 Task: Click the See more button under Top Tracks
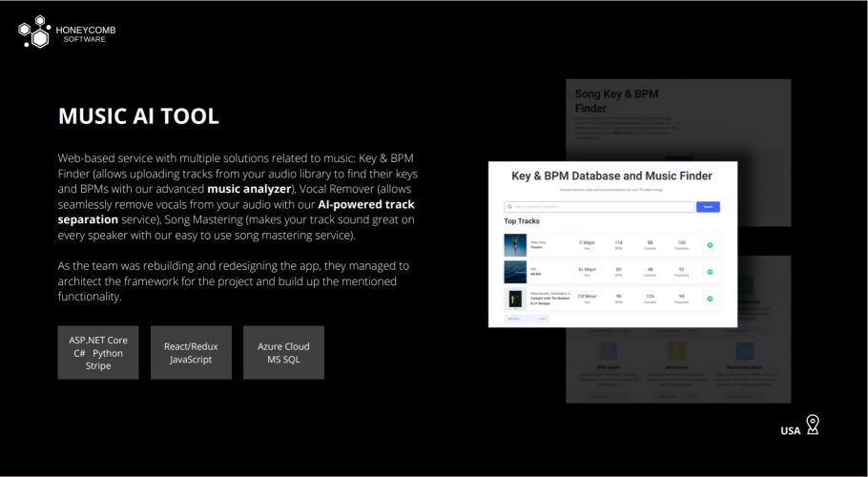526,319
